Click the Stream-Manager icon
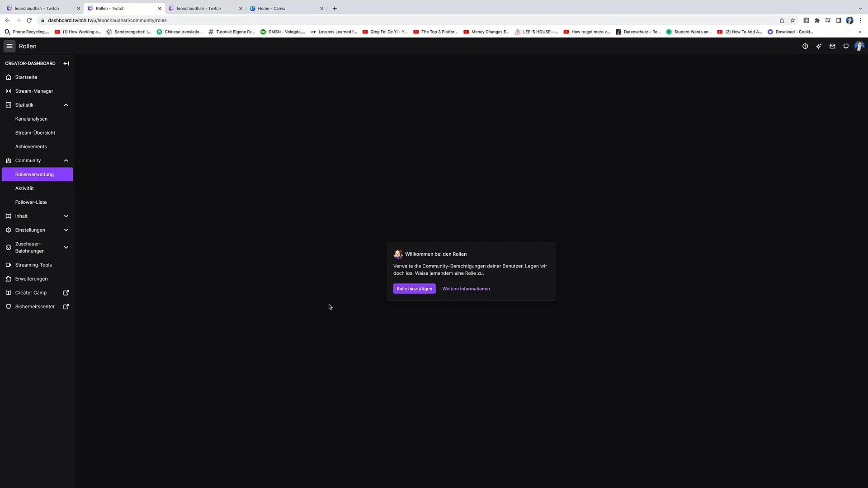This screenshot has width=868, height=488. tap(8, 90)
